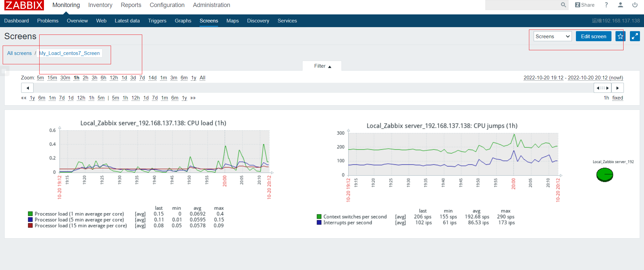Click blue Processor load 5 min swatch
This screenshot has height=270, width=644.
30,220
